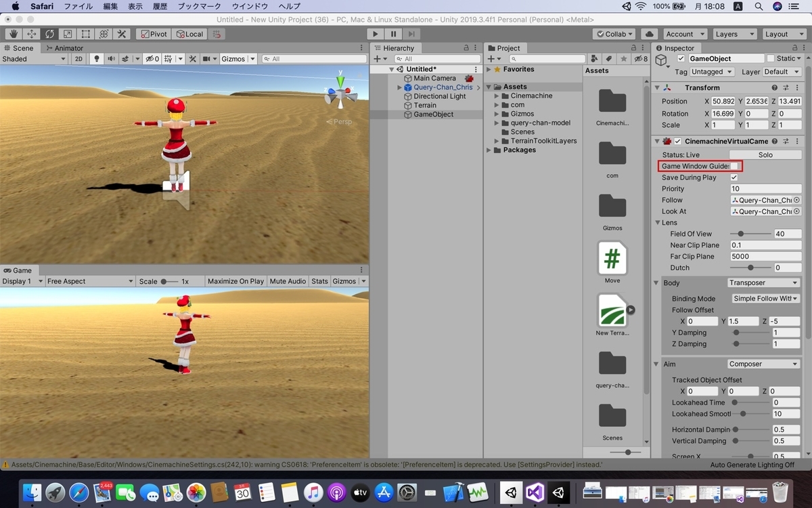Toggle the Save During Play checkbox
812x508 pixels.
(x=734, y=177)
